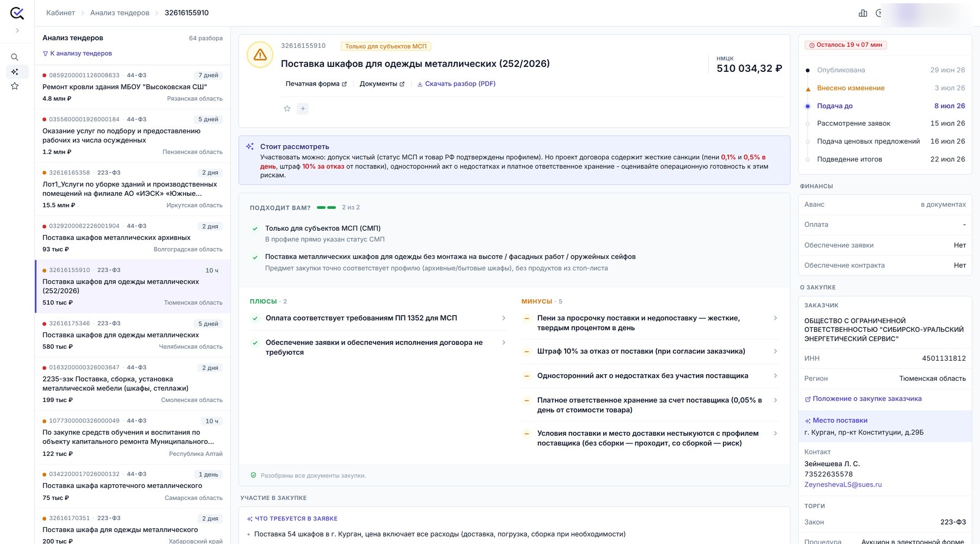
Task: Open the К анализу тендеров filter link
Action: pyautogui.click(x=77, y=53)
